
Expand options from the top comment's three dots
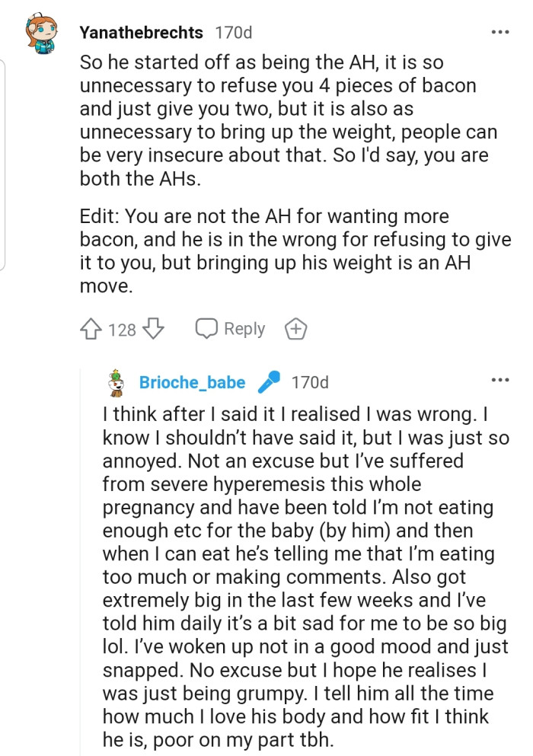[x=501, y=30]
